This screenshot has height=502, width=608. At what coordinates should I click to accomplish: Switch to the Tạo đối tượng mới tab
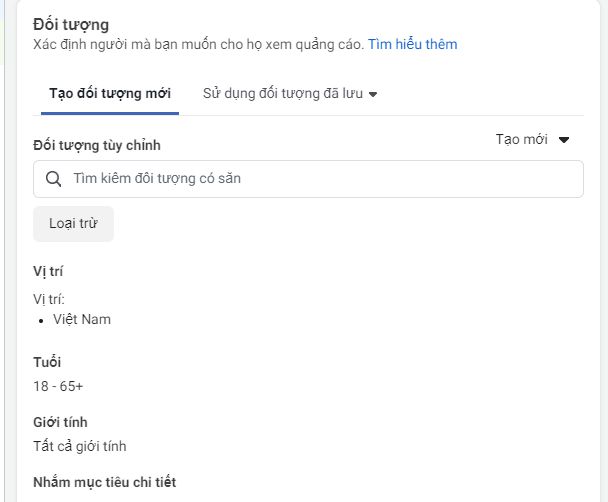coord(110,93)
